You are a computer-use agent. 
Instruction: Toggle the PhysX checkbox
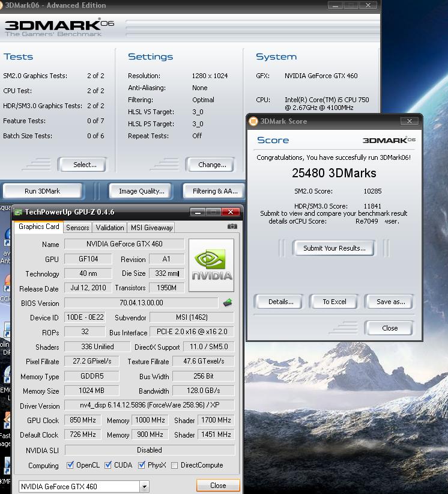tap(142, 465)
